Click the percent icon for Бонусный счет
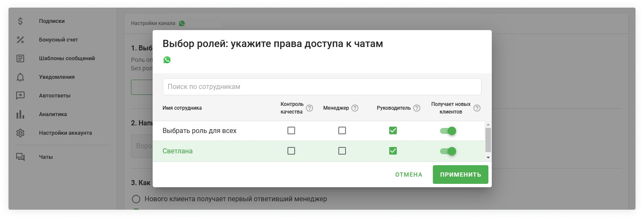The height and width of the screenshot is (219, 644). click(x=20, y=40)
